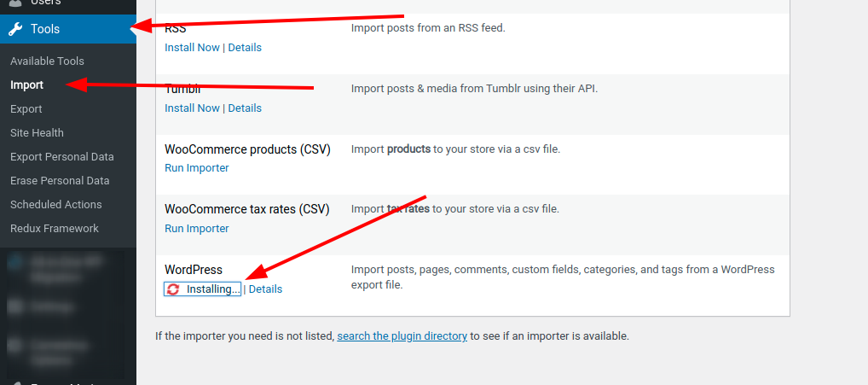
Task: Open the Tools menu label
Action: tap(45, 29)
